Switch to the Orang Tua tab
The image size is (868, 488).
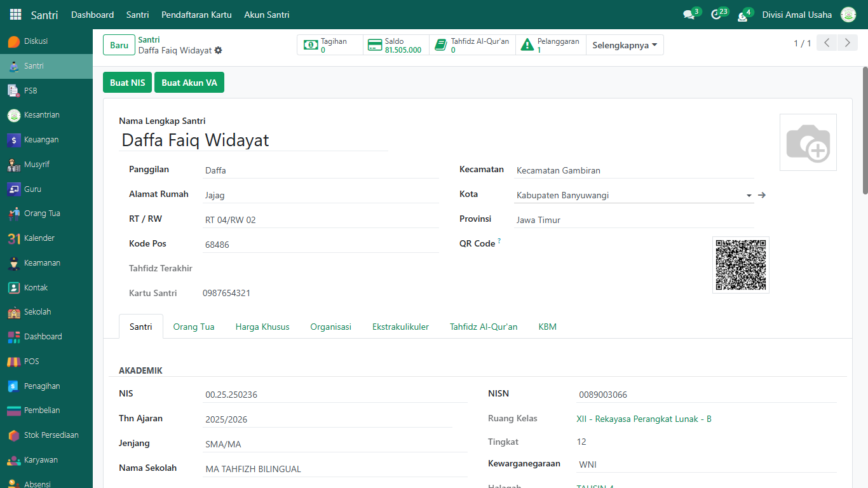pyautogui.click(x=194, y=327)
